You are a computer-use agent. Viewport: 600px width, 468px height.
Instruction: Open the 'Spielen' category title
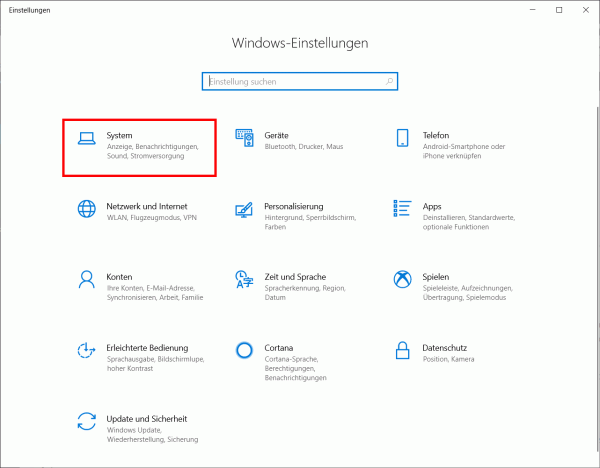tap(435, 277)
